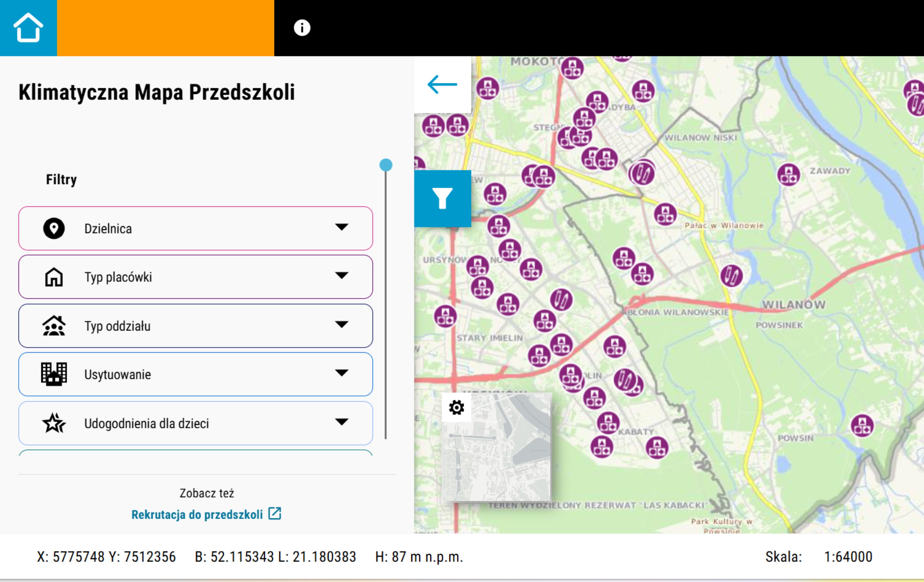This screenshot has width=924, height=582.
Task: Click the Usytuowanie buildings icon
Action: click(x=54, y=374)
